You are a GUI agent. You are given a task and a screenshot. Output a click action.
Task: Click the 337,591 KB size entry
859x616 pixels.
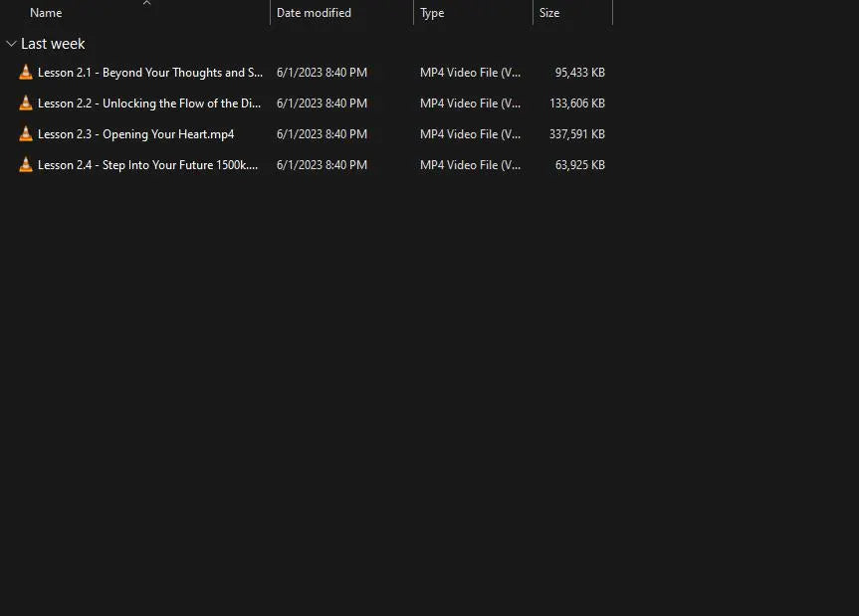click(x=577, y=134)
